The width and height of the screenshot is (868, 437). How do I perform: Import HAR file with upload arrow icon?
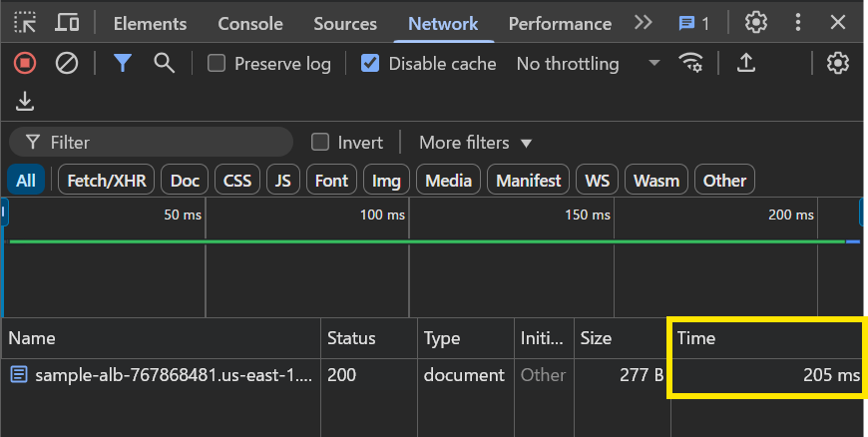click(746, 63)
